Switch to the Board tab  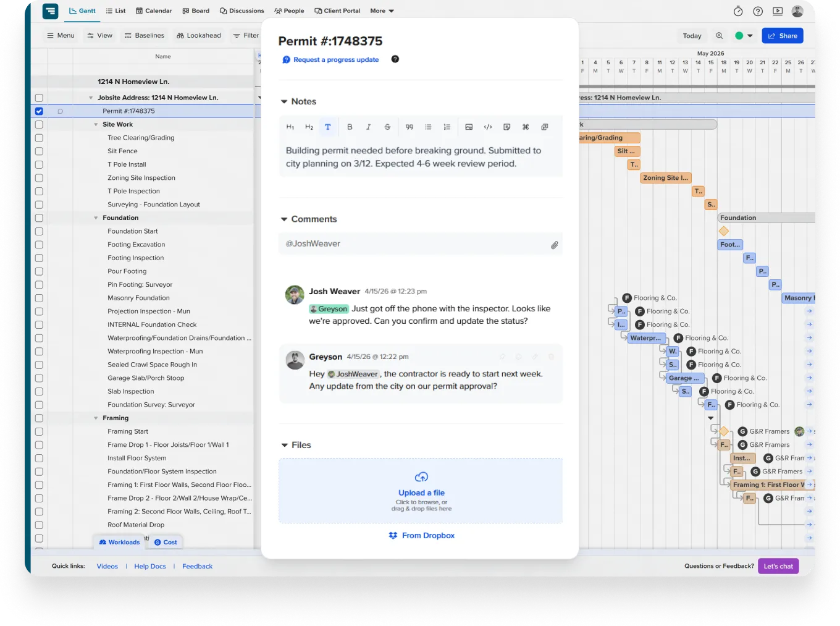pos(196,11)
